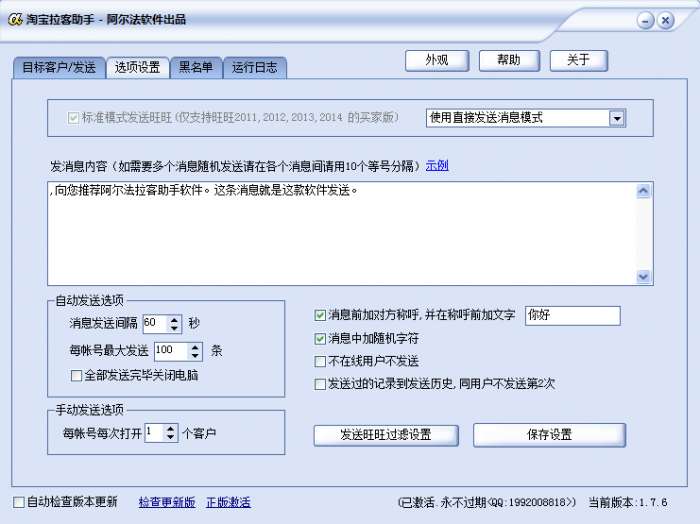Select the 选项设置 tab
The width and height of the screenshot is (700, 524).
pyautogui.click(x=138, y=68)
